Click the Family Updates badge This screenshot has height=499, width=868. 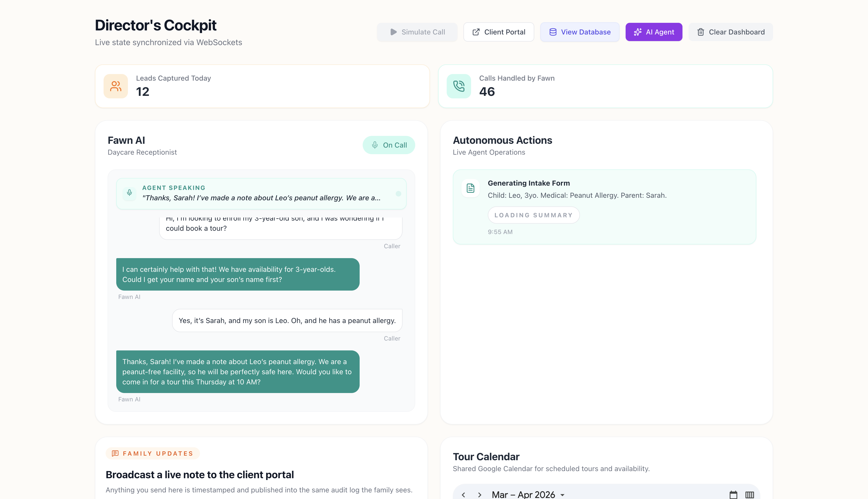pyautogui.click(x=153, y=453)
